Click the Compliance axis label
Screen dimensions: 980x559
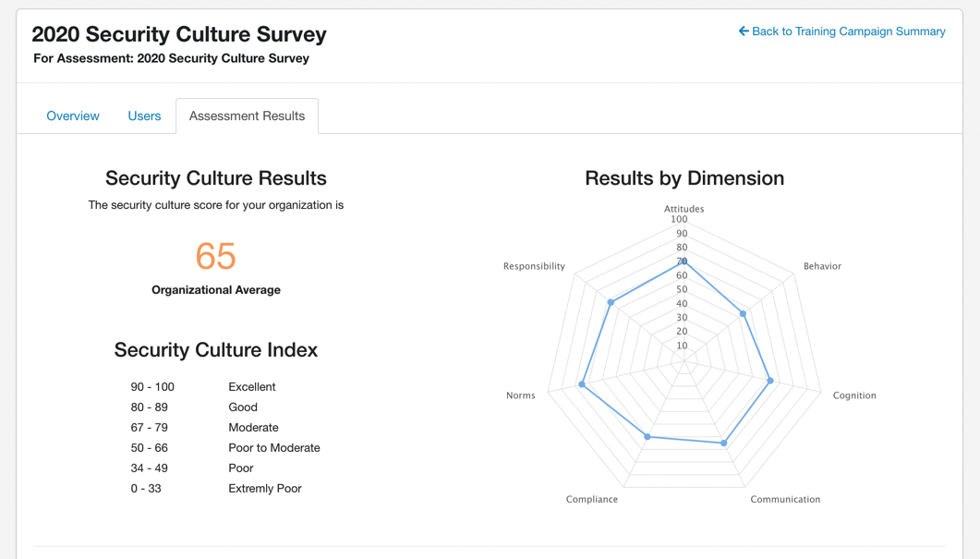592,499
